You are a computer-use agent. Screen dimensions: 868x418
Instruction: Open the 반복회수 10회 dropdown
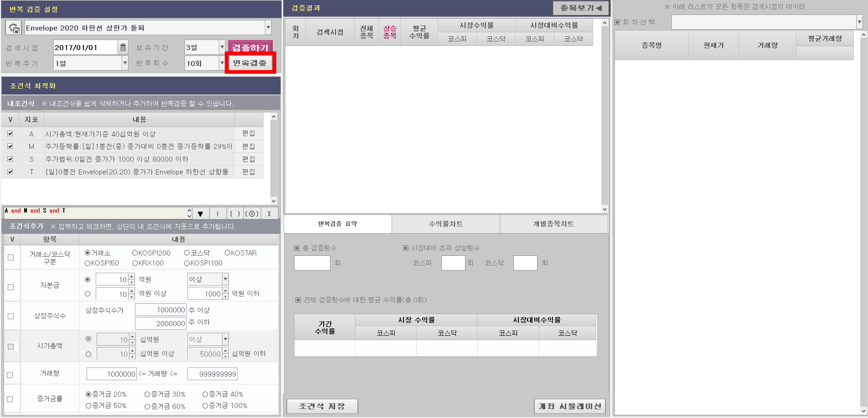click(x=222, y=63)
